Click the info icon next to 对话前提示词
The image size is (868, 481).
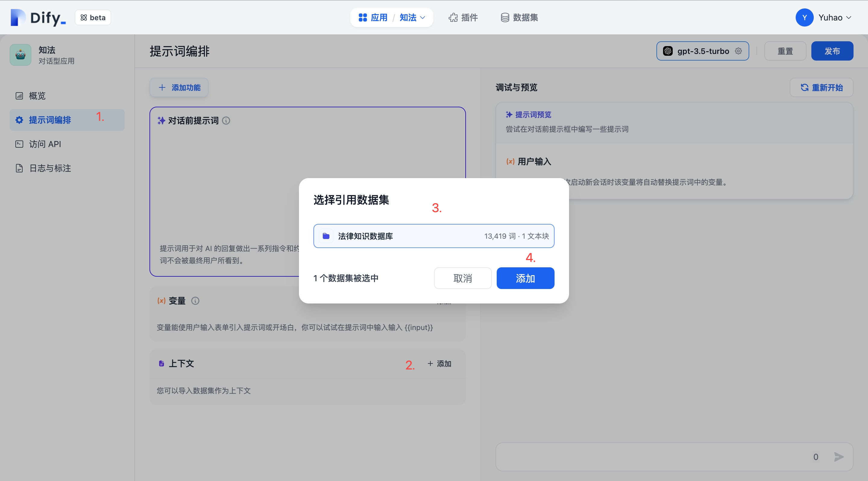coord(226,121)
